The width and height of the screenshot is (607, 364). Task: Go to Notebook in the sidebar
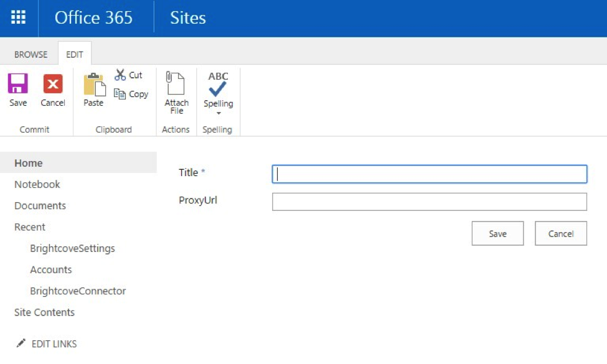click(x=37, y=184)
